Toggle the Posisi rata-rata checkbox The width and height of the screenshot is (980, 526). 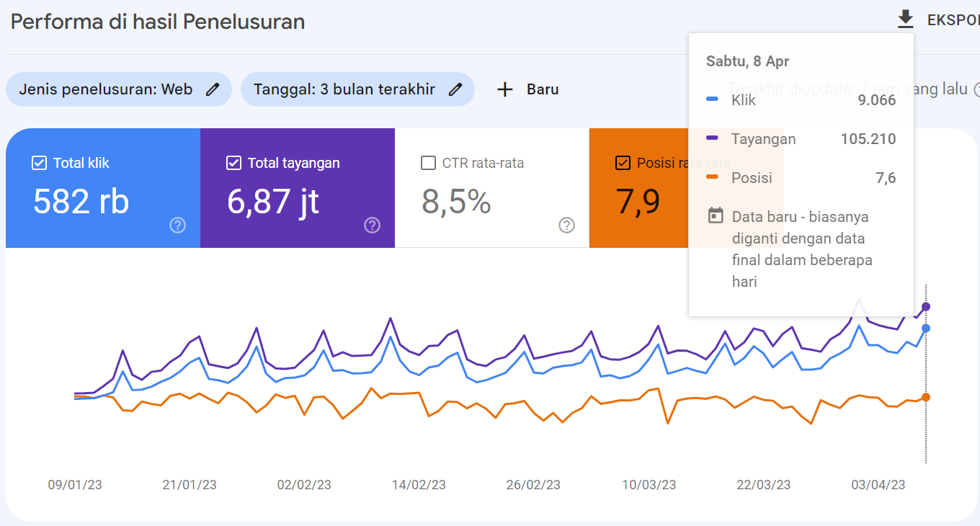pos(623,163)
